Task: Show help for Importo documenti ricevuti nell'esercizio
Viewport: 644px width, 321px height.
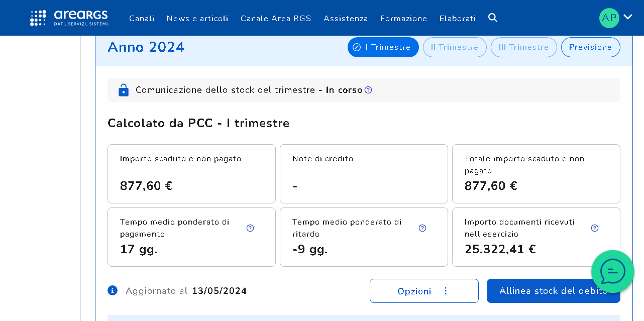Action: 595,228
